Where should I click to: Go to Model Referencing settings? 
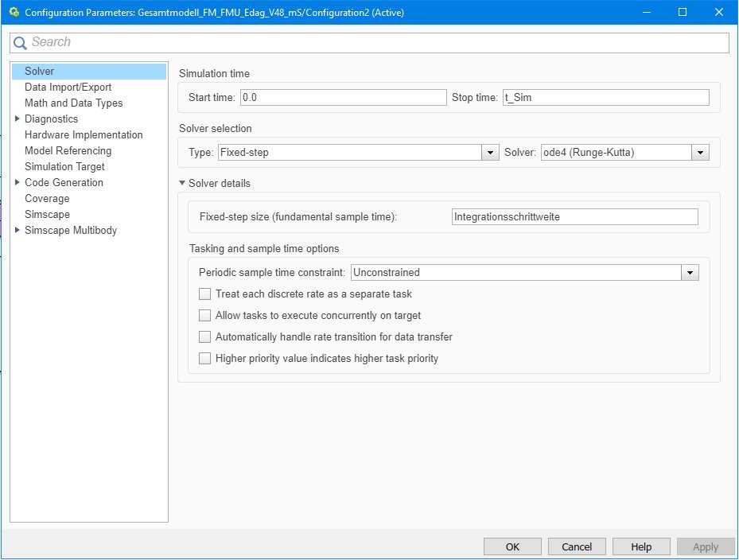coord(68,151)
